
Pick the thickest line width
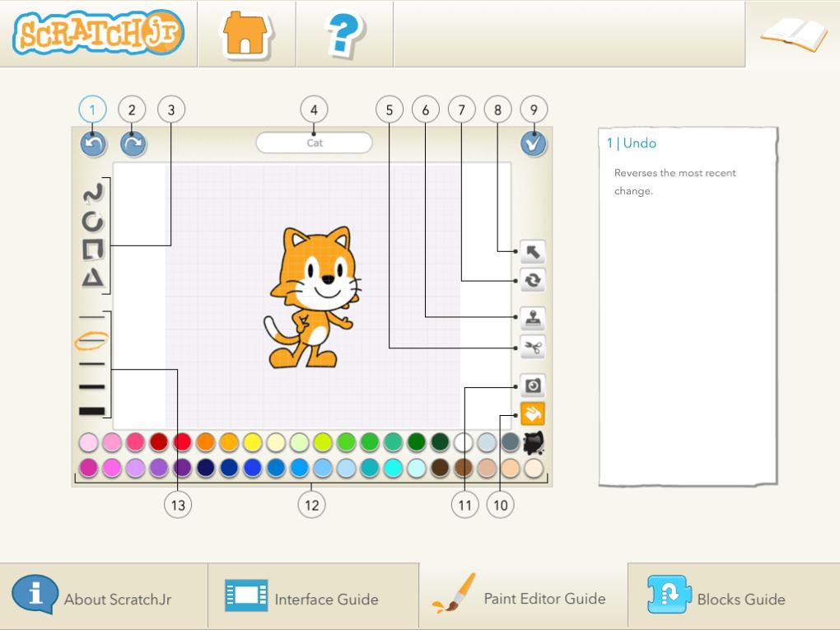coord(92,411)
